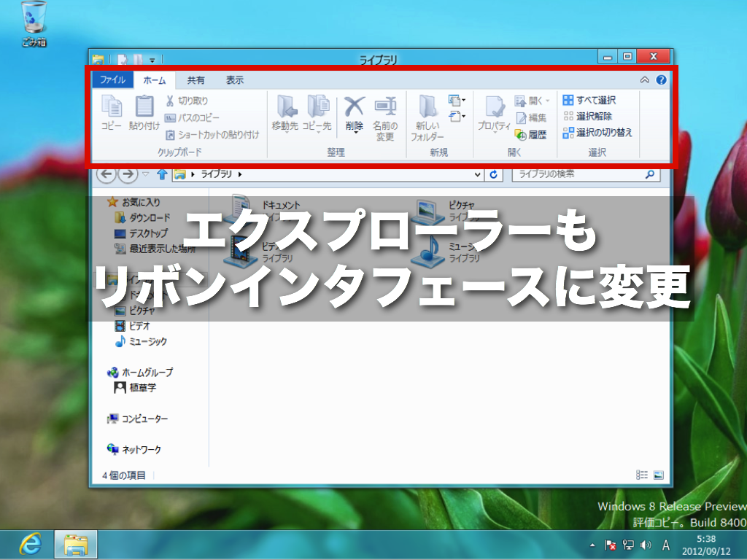The height and width of the screenshot is (560, 747).
Task: Select 切り取り (Cut) scissors in ribbon
Action: (x=187, y=101)
